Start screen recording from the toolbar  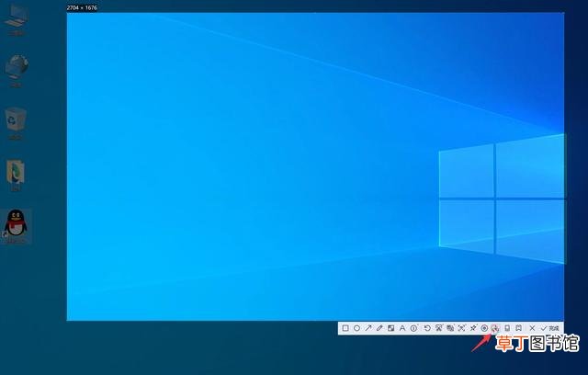(484, 328)
